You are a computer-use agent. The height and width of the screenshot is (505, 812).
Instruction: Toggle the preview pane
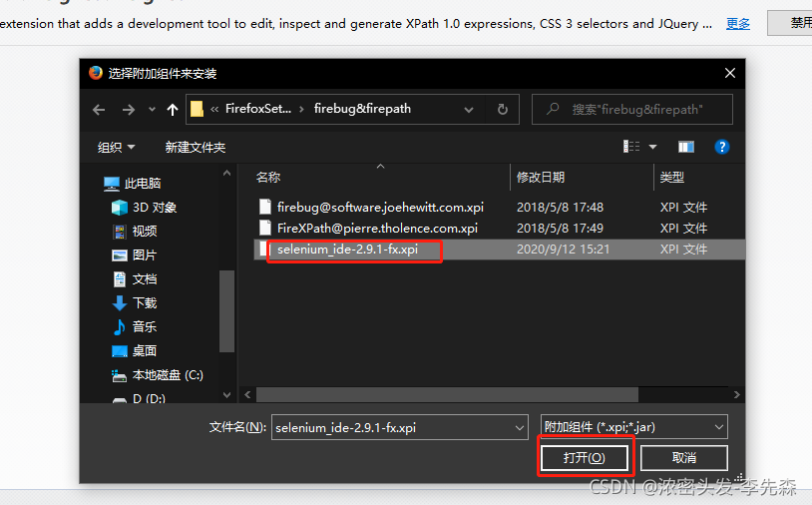coord(686,147)
